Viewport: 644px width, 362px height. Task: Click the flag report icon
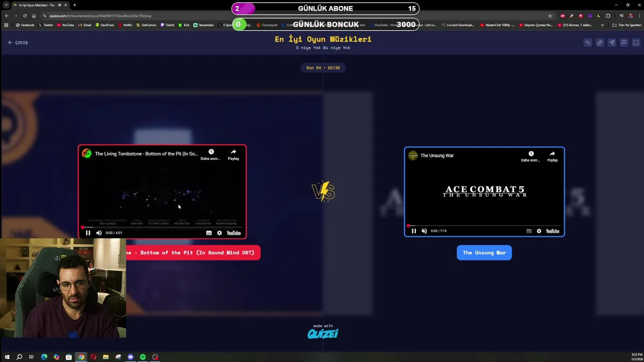624,43
